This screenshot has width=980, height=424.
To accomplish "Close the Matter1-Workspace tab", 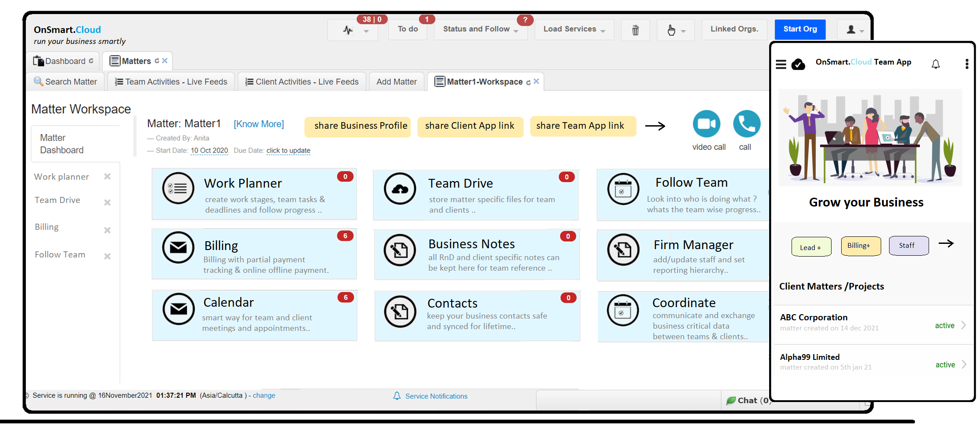I will 536,81.
